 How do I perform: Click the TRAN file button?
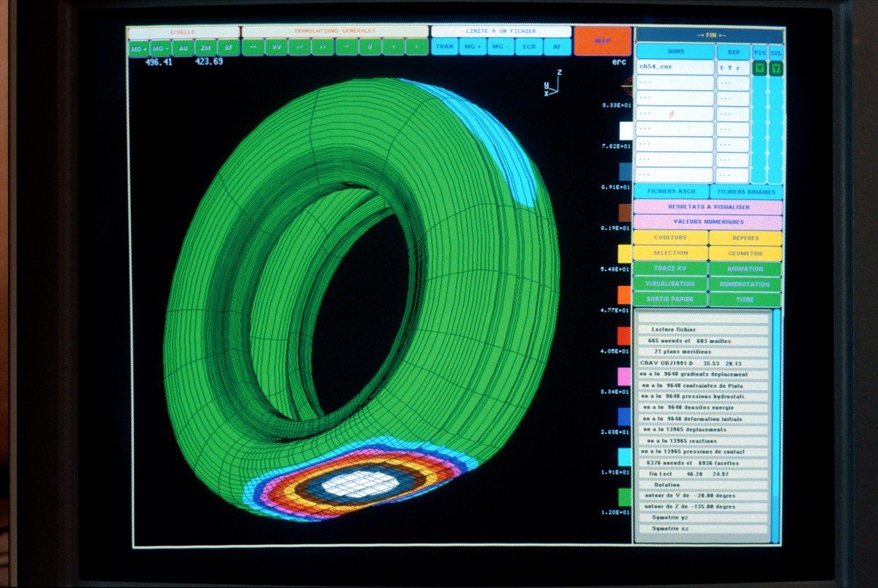coord(444,47)
